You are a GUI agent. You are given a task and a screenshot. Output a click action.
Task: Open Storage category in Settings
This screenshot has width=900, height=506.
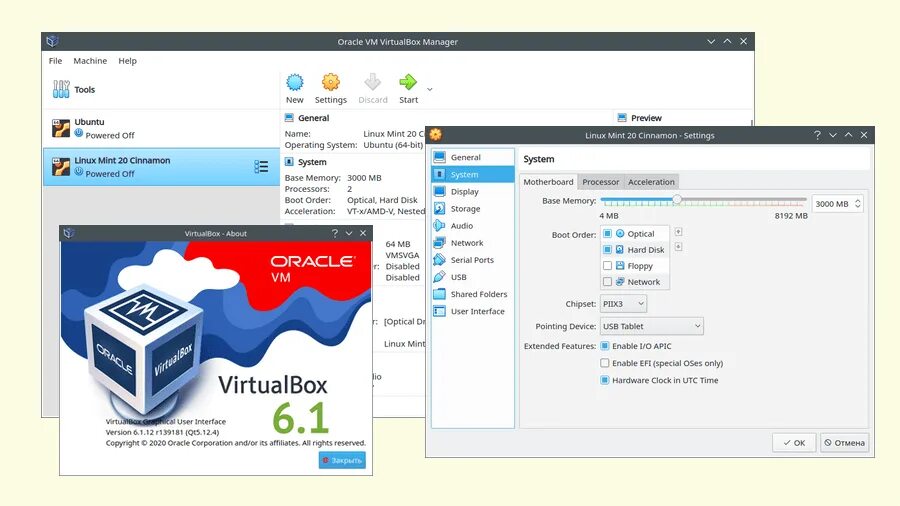coord(472,209)
